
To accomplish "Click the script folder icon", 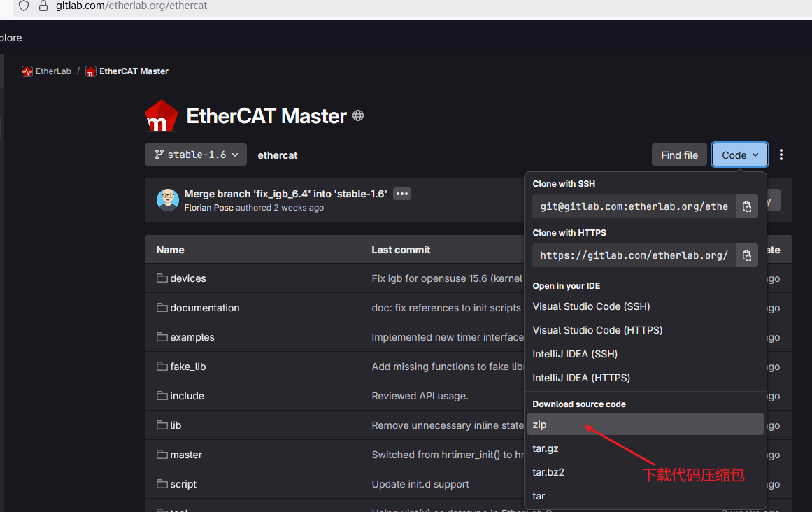I will tap(162, 484).
